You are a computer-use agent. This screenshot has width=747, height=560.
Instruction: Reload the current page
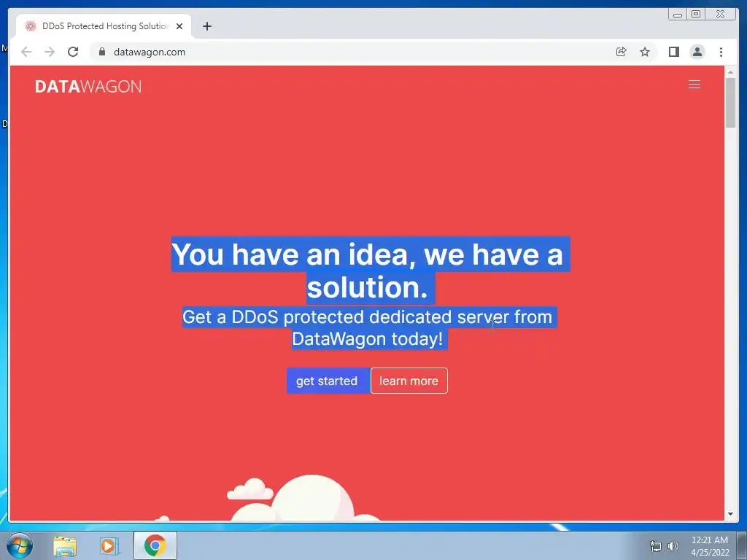[x=73, y=52]
